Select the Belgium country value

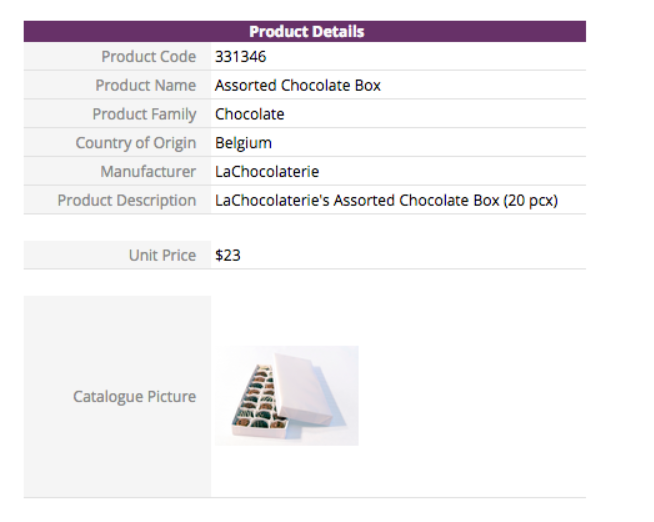coord(243,143)
